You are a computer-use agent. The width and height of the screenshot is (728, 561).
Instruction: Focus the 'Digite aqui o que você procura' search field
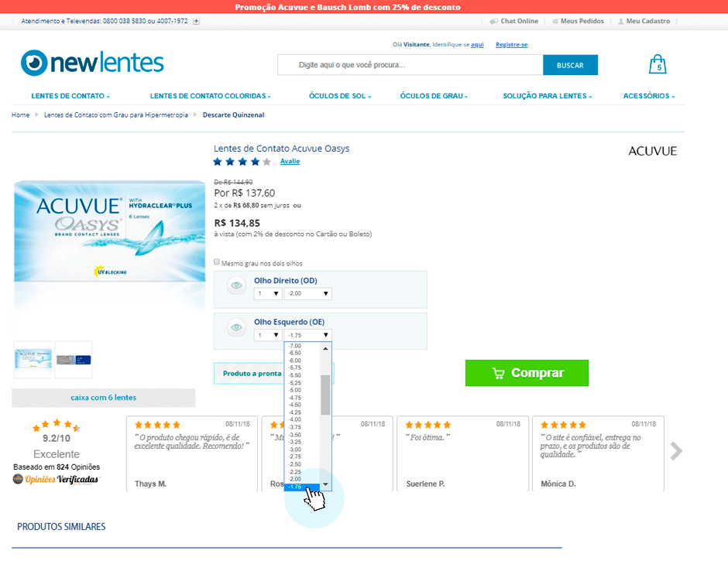pos(410,65)
